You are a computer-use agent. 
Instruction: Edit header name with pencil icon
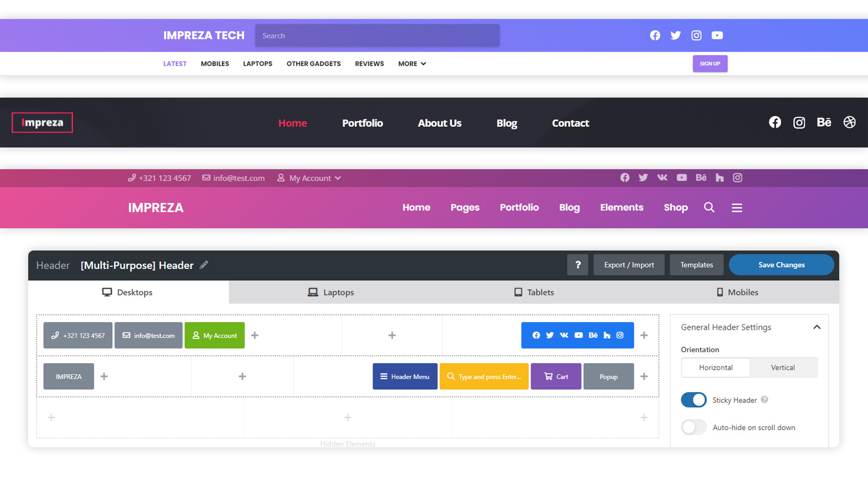point(204,265)
